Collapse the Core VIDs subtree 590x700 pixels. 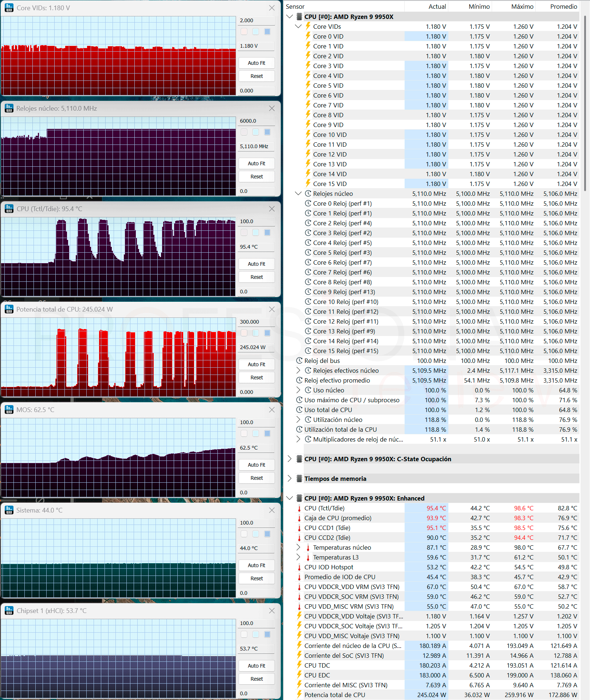pos(298,26)
